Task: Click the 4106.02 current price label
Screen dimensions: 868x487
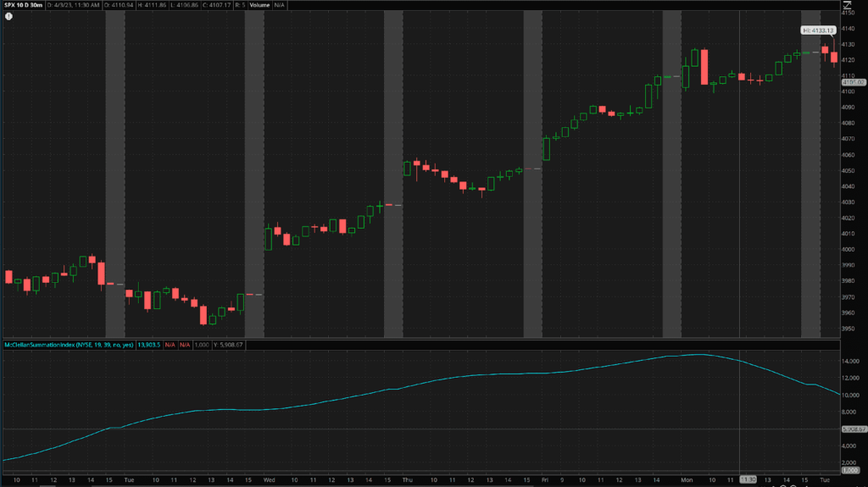Action: [x=853, y=82]
